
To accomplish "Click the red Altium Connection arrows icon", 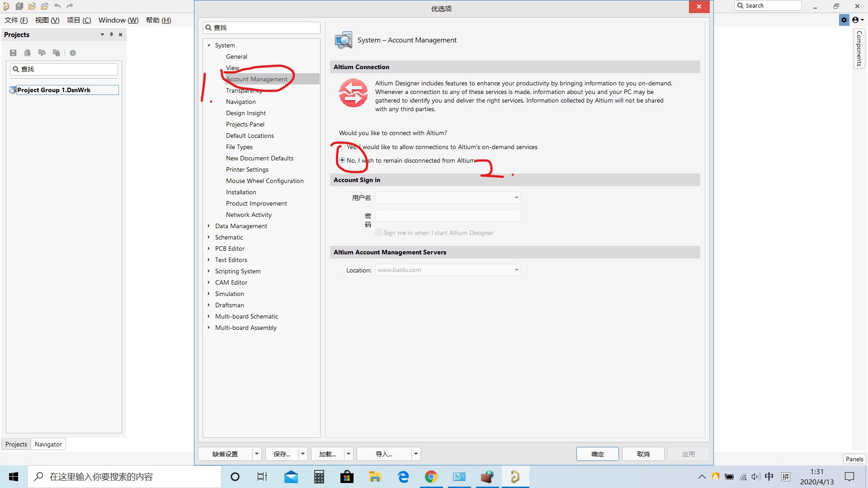I will pyautogui.click(x=354, y=93).
